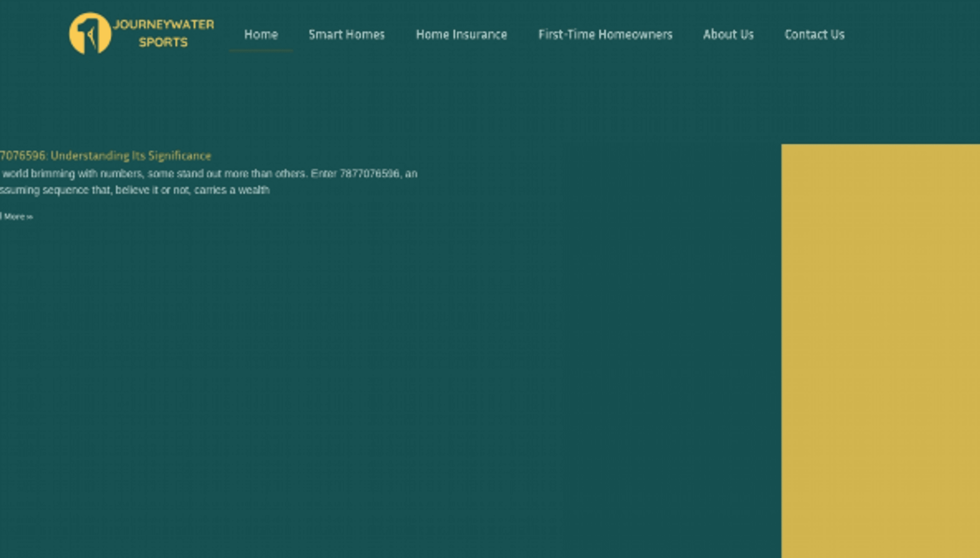Click the '»' arrow after Read More
Viewport: 980px width, 558px height.
[30, 217]
